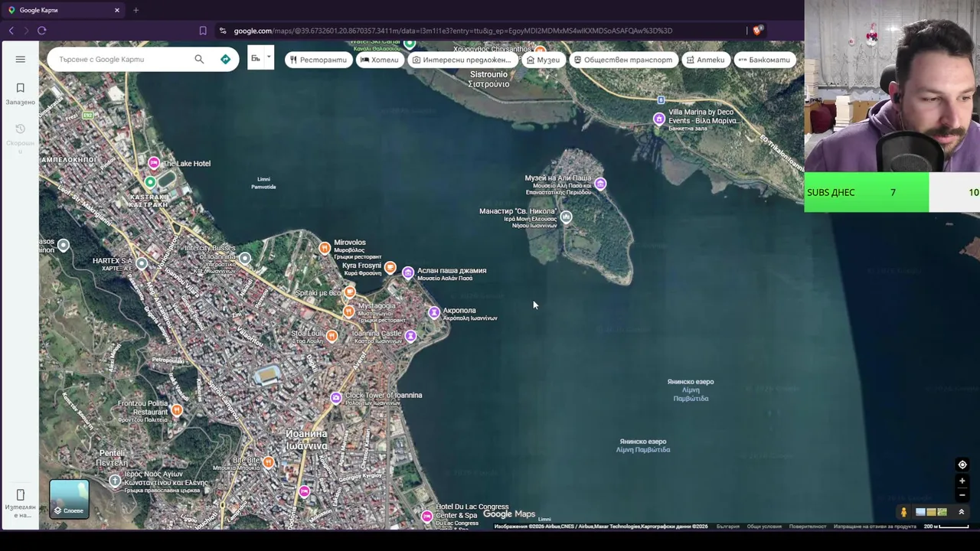Click the България footer link
This screenshot has width=980, height=551.
[727, 527]
